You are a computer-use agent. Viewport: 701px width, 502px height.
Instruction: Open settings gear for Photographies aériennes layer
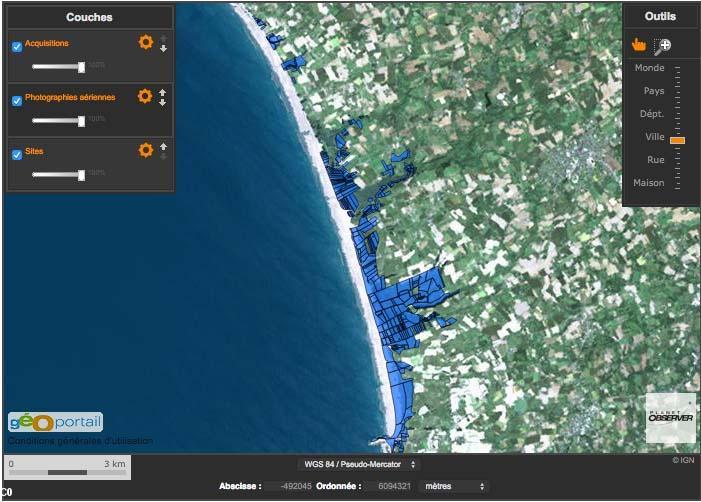145,97
